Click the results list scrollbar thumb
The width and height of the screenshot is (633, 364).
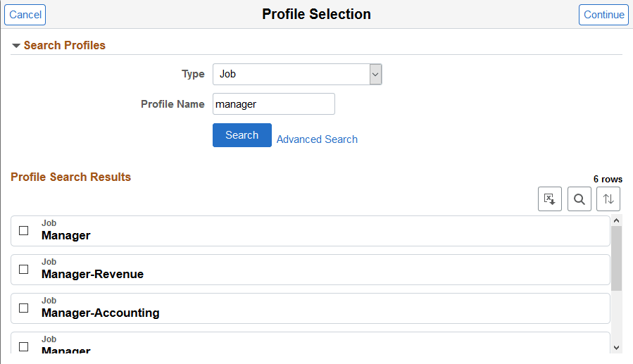click(616, 258)
